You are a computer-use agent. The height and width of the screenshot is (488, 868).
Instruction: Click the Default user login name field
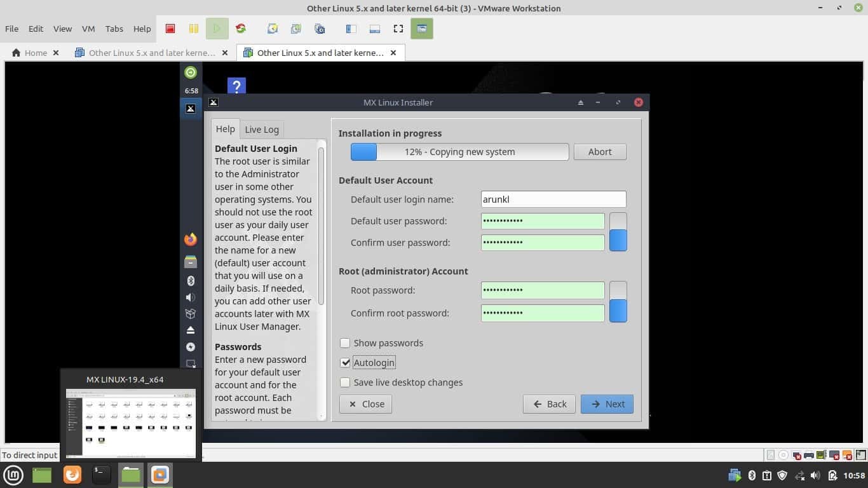tap(553, 200)
